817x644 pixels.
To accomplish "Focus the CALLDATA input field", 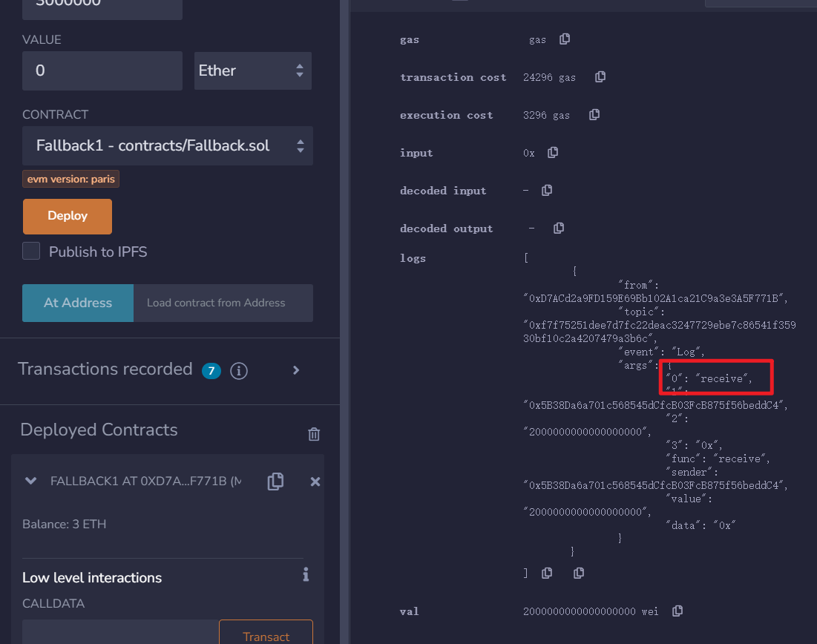I will (x=120, y=632).
